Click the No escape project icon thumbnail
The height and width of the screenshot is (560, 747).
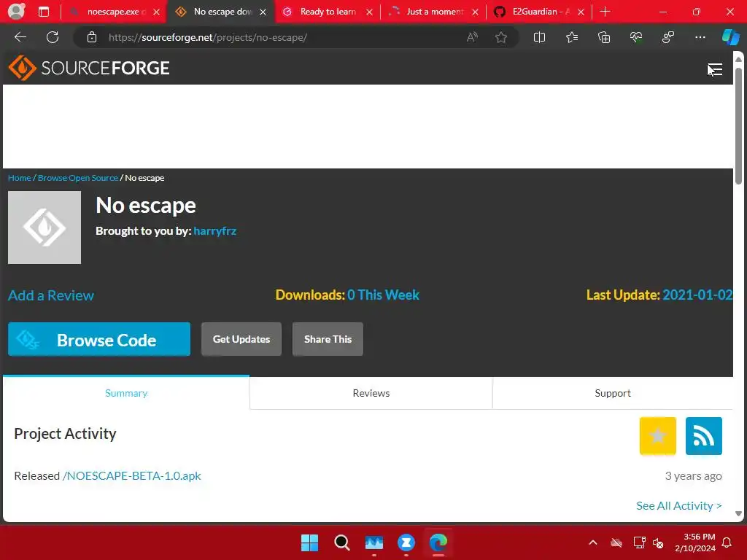[x=44, y=227]
